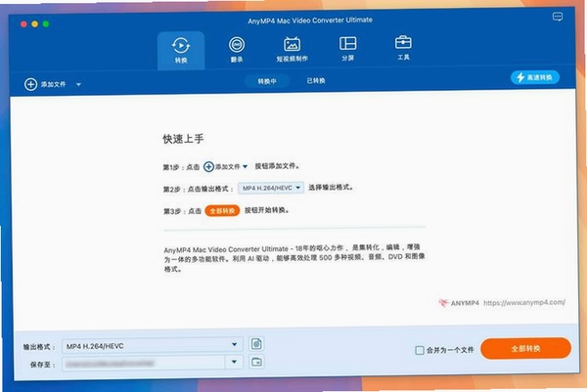The image size is (587, 392).
Task: Expand the 保存至 path dropdown arrow
Action: pos(234,362)
